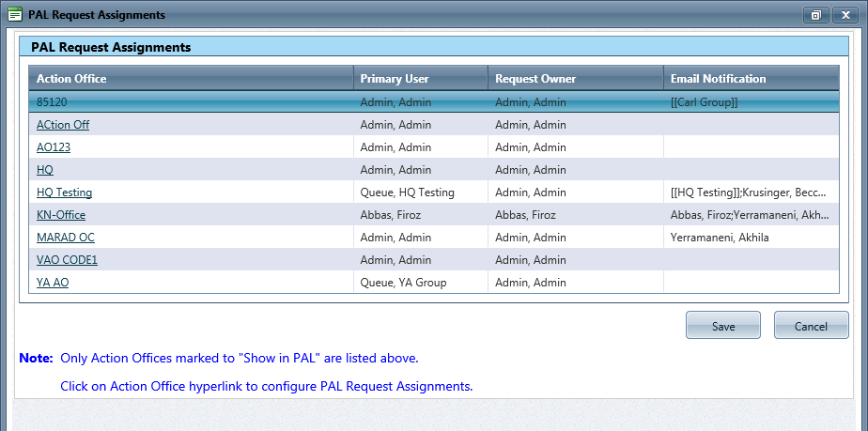Select the highlighted 85120 row
The height and width of the screenshot is (431, 868).
(434, 101)
